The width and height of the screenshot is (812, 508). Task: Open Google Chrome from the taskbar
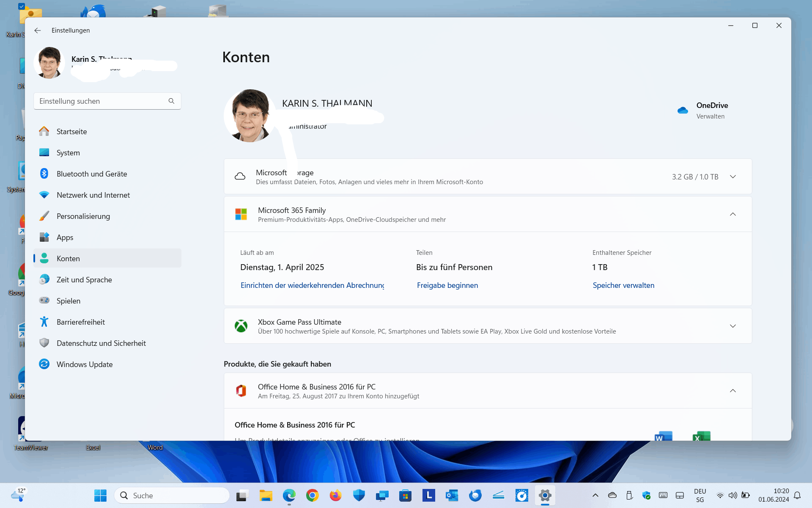click(312, 495)
